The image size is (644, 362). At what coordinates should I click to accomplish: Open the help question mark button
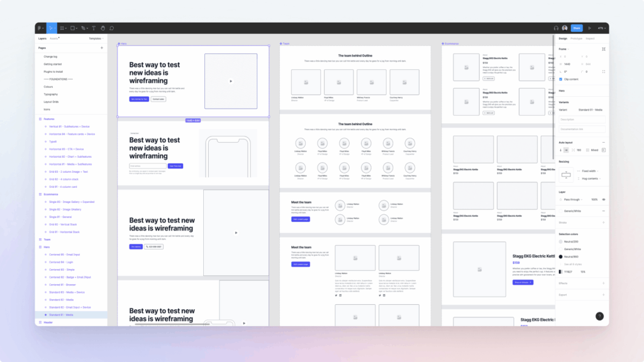coord(599,316)
